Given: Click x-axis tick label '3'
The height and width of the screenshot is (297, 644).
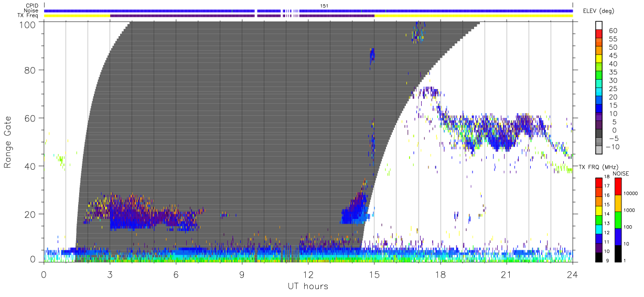Looking at the screenshot, I should click(x=110, y=274).
